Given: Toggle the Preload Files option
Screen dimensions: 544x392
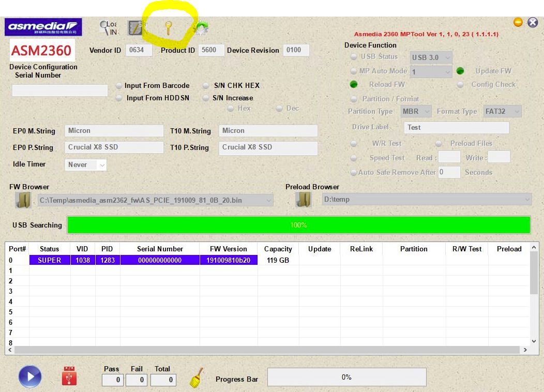Looking at the screenshot, I should click(x=439, y=143).
